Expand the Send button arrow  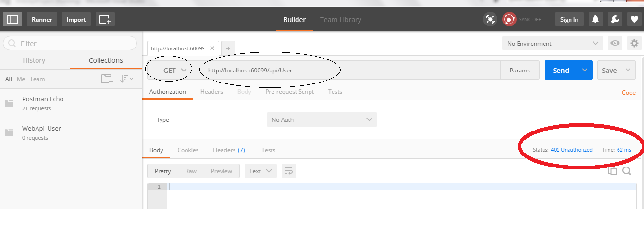point(585,70)
